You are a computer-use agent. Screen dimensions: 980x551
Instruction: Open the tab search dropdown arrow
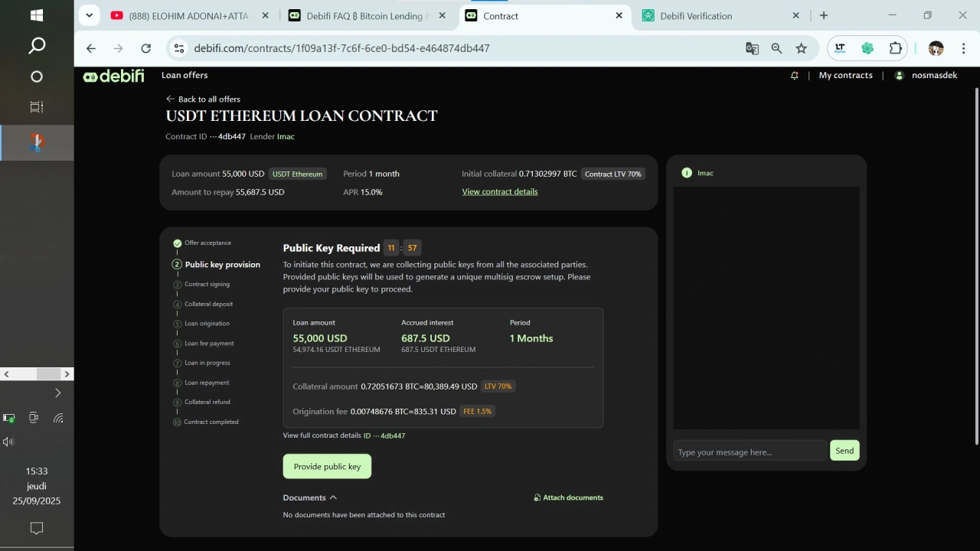point(90,15)
